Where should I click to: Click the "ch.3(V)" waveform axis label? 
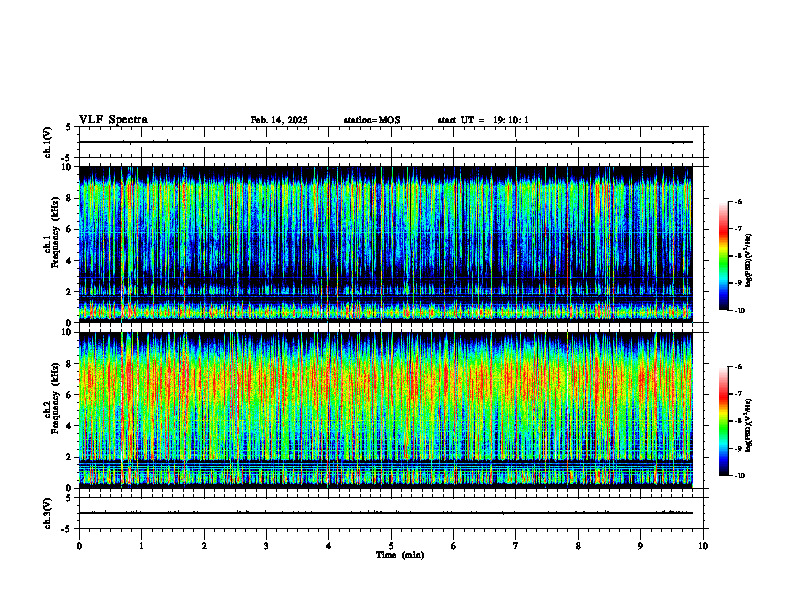pyautogui.click(x=48, y=513)
